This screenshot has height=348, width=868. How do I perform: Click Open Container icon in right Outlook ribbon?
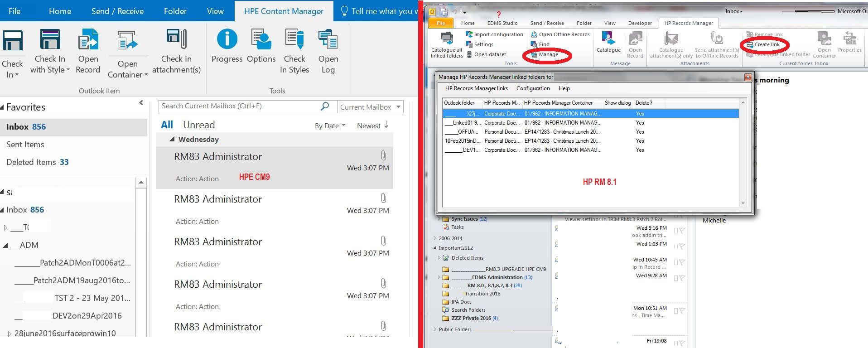[824, 38]
